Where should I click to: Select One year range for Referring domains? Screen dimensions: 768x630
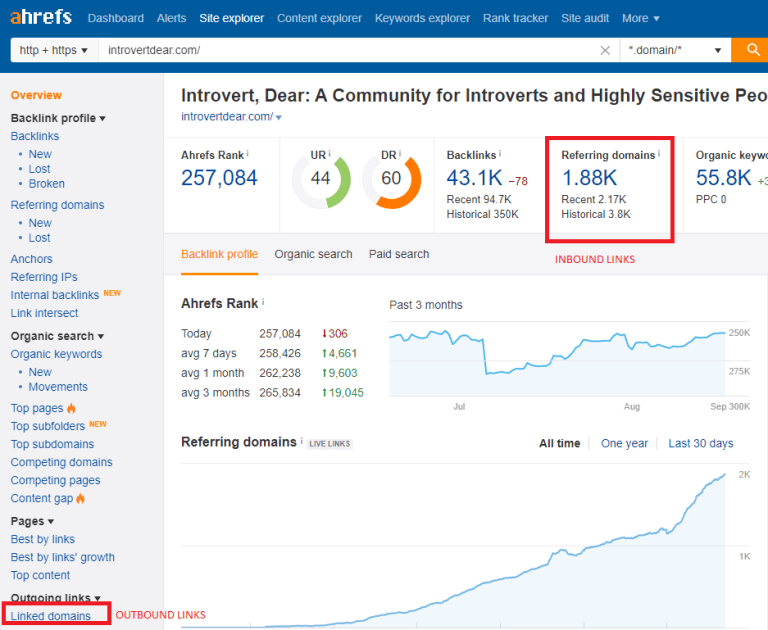click(x=624, y=443)
